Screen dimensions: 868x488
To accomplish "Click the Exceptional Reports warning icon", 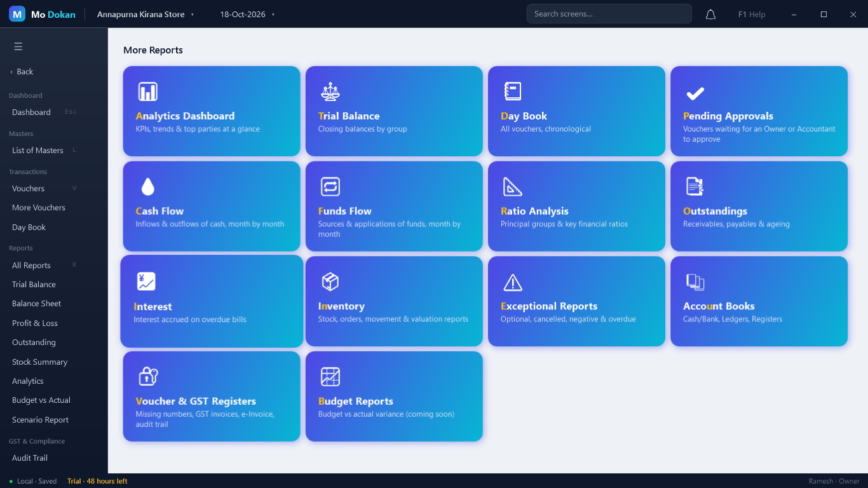I will coord(513,282).
